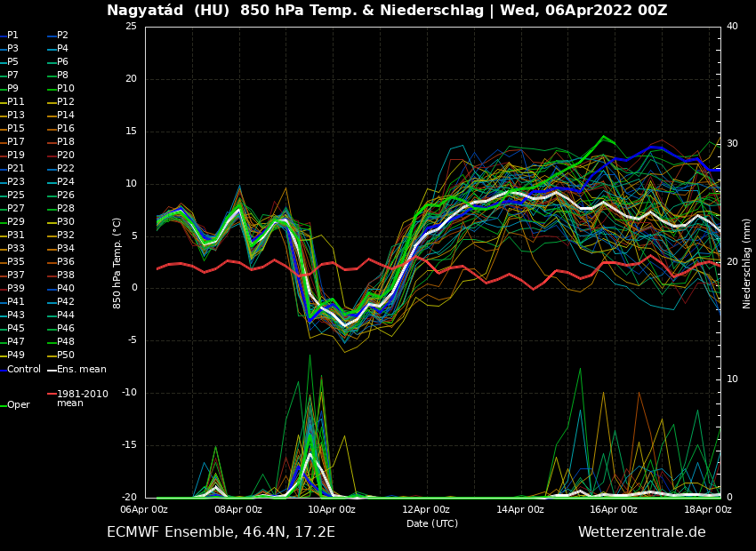Image resolution: width=756 pixels, height=551 pixels.
Task: Select the P50 legend entry
Action: (65, 355)
